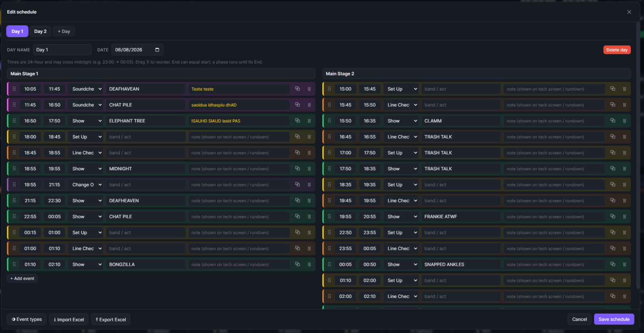Screen dimensions: 644x333
Task: Grab the ELEPHANT TREE row drag handle
Action: tap(14, 121)
